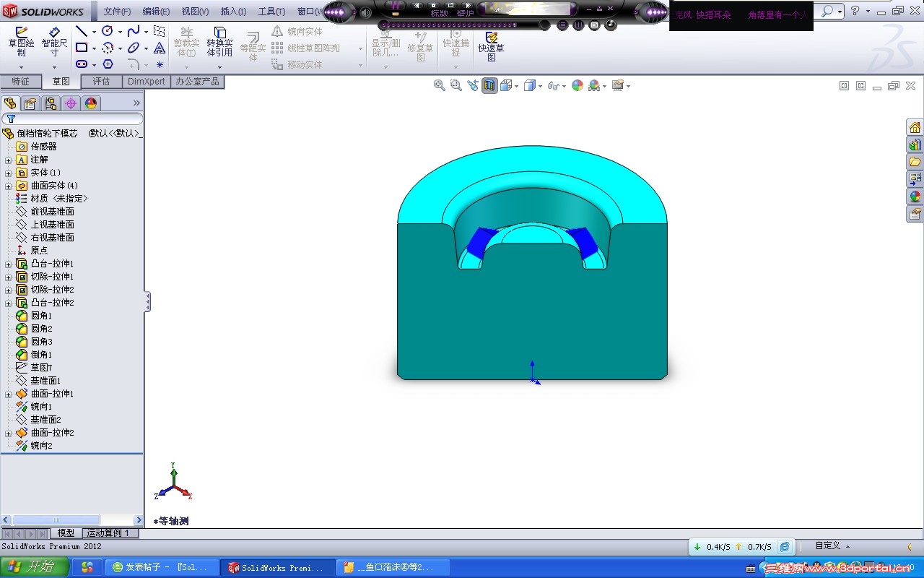Click the Previous View icon
The height and width of the screenshot is (578, 924).
point(473,85)
